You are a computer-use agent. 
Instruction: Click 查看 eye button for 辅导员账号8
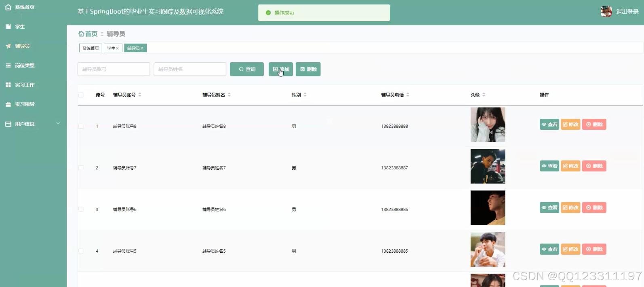tap(549, 125)
